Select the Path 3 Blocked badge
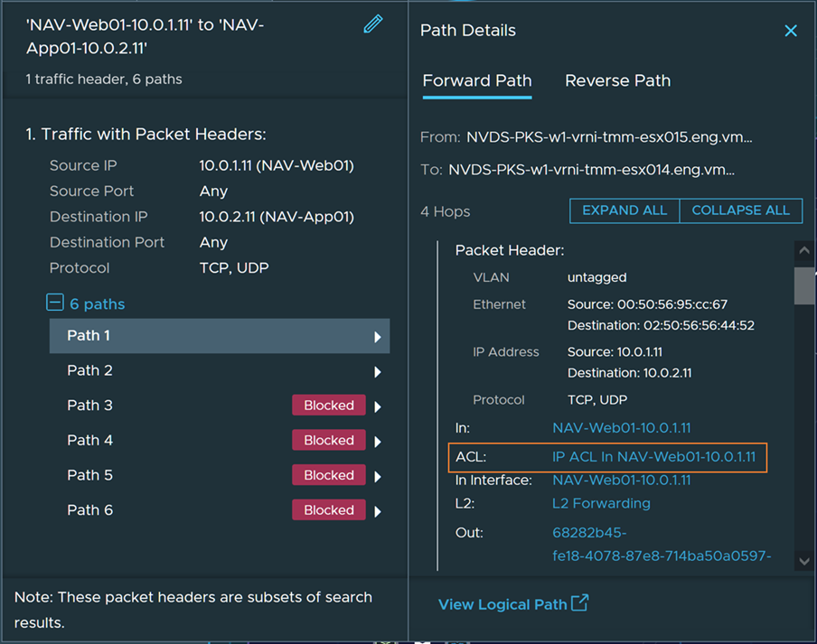 click(329, 406)
